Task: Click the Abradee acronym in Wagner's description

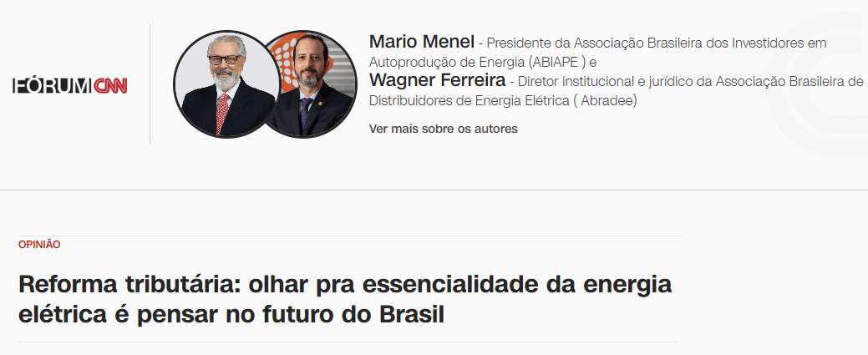Action: tap(617, 101)
